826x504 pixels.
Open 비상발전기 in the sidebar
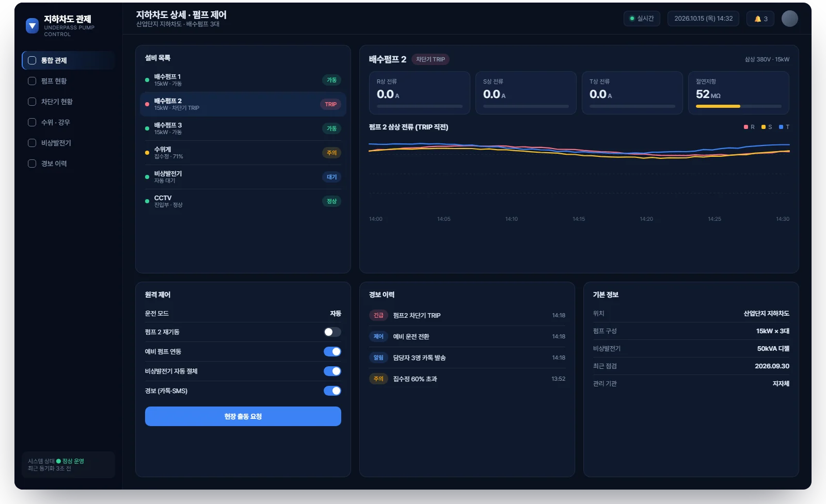click(x=68, y=143)
